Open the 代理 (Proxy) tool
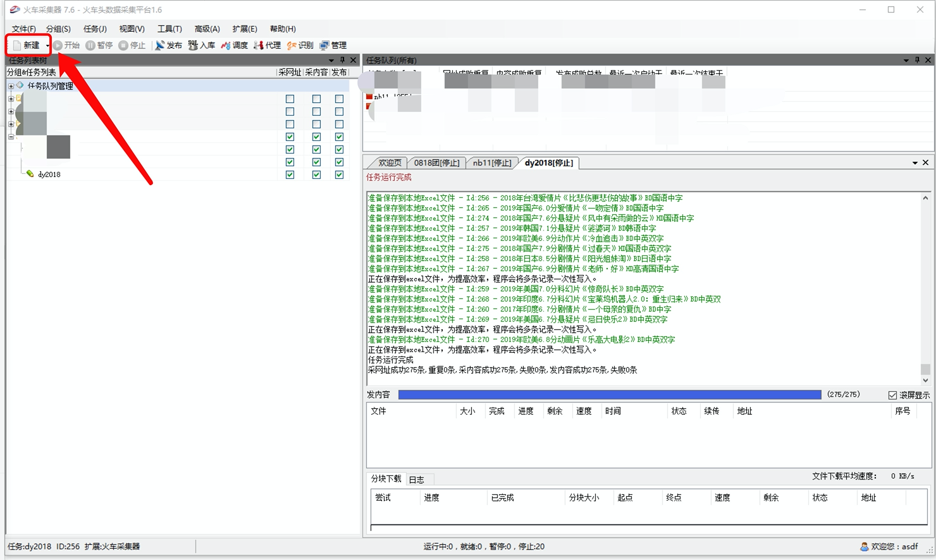 point(267,46)
